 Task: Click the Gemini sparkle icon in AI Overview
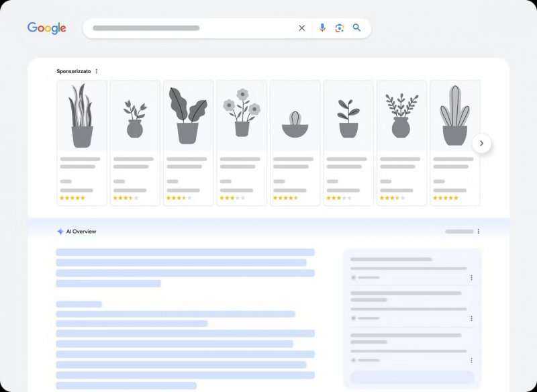point(59,231)
